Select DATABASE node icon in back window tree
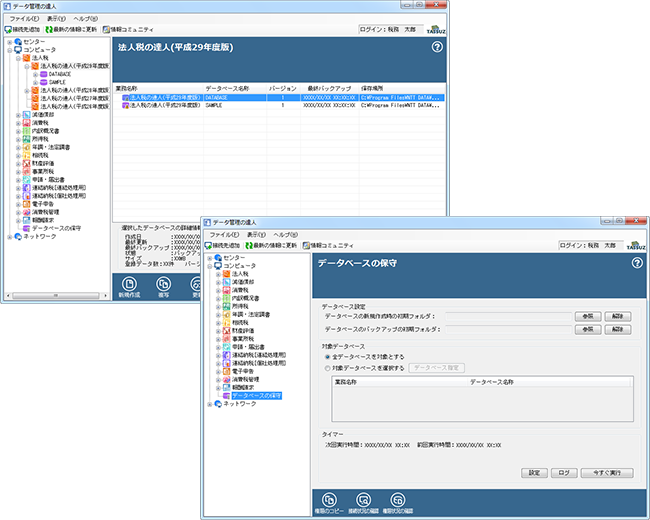The image size is (650, 520). (x=44, y=74)
